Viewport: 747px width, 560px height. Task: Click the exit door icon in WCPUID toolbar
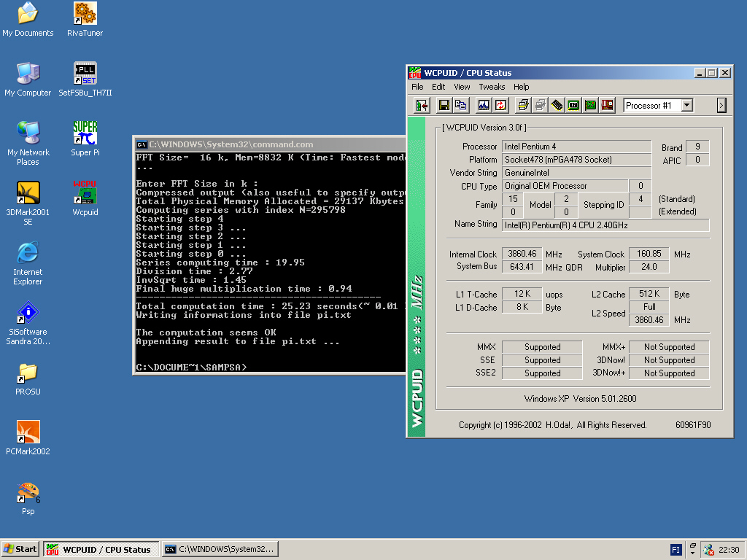(x=422, y=106)
